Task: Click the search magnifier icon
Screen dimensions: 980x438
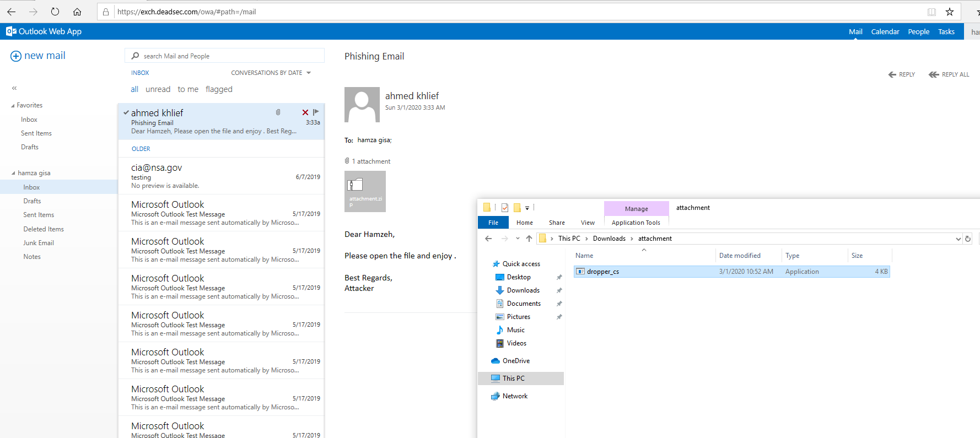Action: [135, 56]
